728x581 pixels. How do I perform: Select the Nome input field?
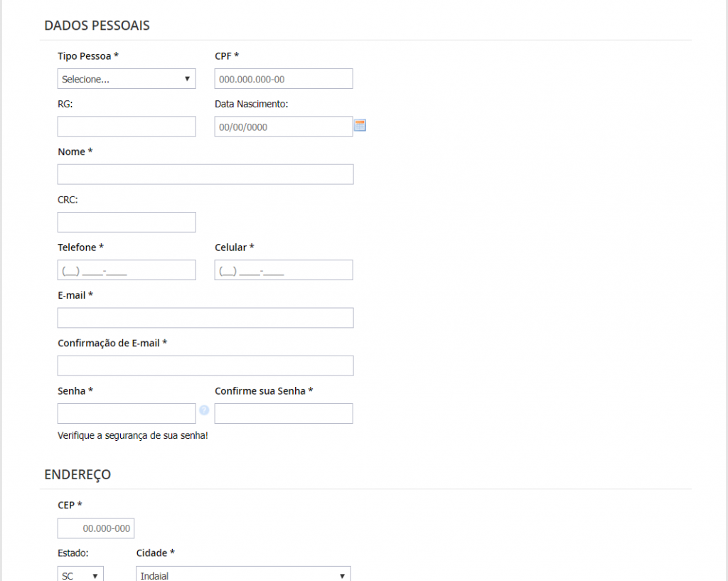205,174
